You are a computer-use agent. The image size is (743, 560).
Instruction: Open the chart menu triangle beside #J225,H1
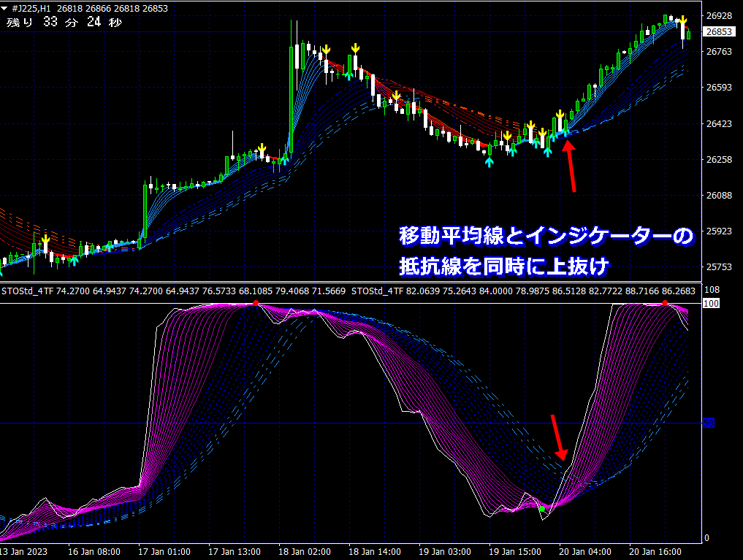tap(4, 8)
